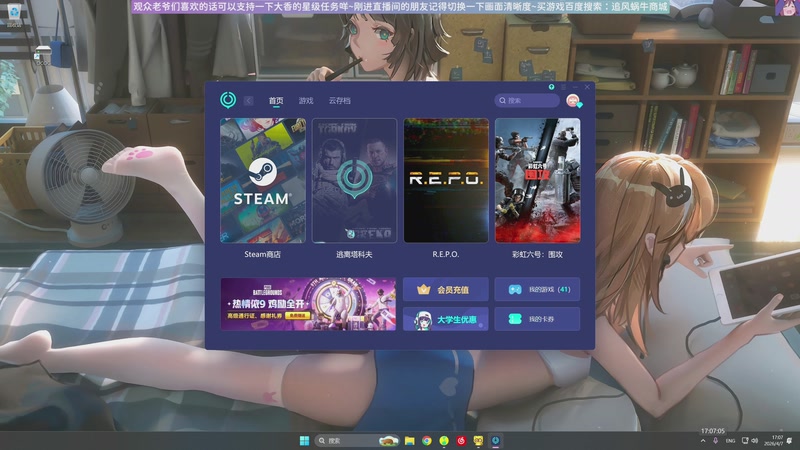
Task: Switch the ENG input language indicator
Action: click(x=731, y=441)
